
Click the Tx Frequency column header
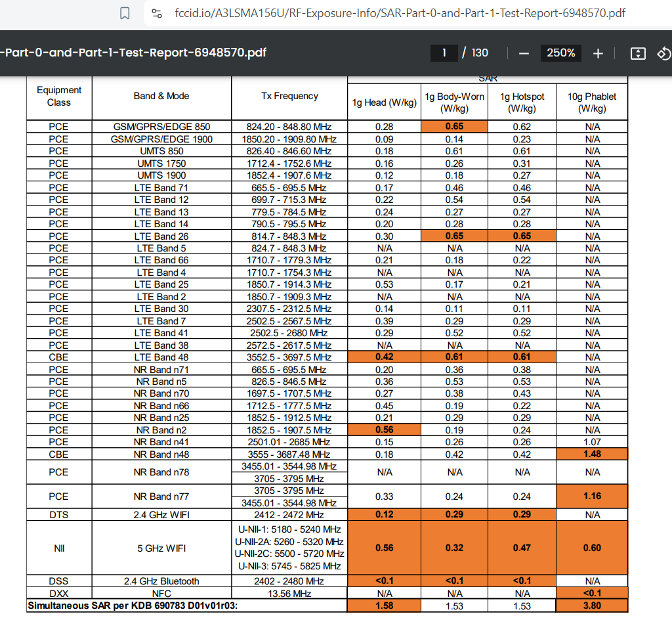pos(289,96)
